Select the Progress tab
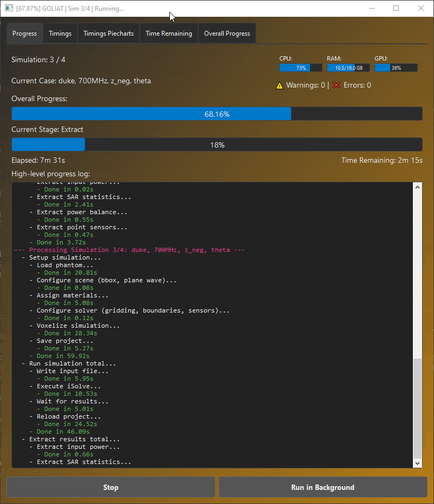The width and height of the screenshot is (434, 504). (24, 33)
